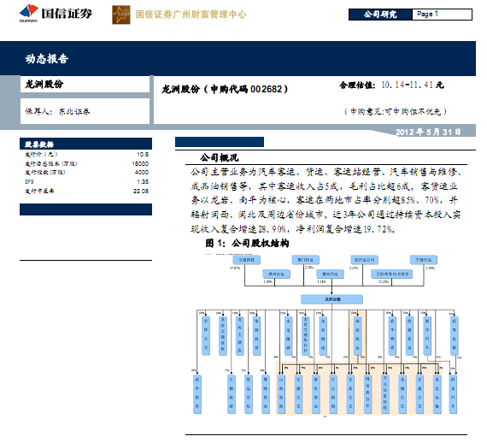Click the 动态报告 banner title
The height and width of the screenshot is (448, 487).
pyautogui.click(x=47, y=59)
